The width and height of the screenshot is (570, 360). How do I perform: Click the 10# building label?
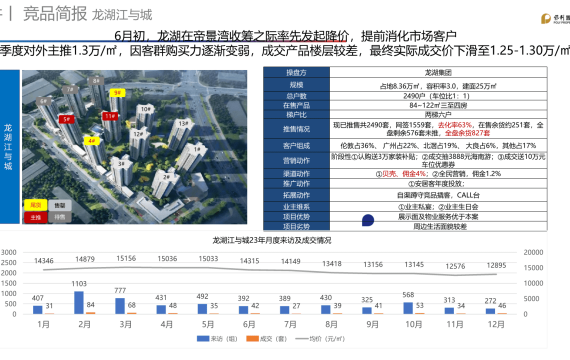[145, 109]
